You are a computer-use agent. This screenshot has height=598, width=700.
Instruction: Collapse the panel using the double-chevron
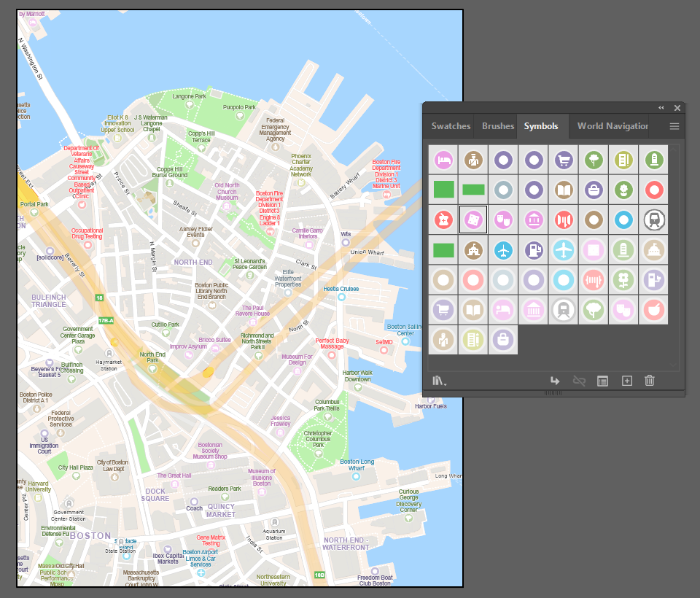(x=661, y=107)
